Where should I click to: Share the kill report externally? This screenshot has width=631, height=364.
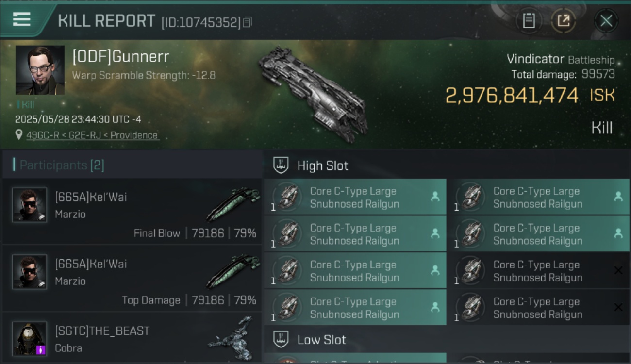pos(564,20)
